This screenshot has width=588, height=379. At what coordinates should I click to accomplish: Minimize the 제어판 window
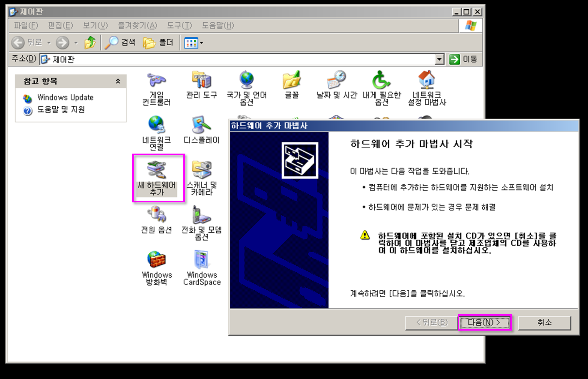[457, 12]
